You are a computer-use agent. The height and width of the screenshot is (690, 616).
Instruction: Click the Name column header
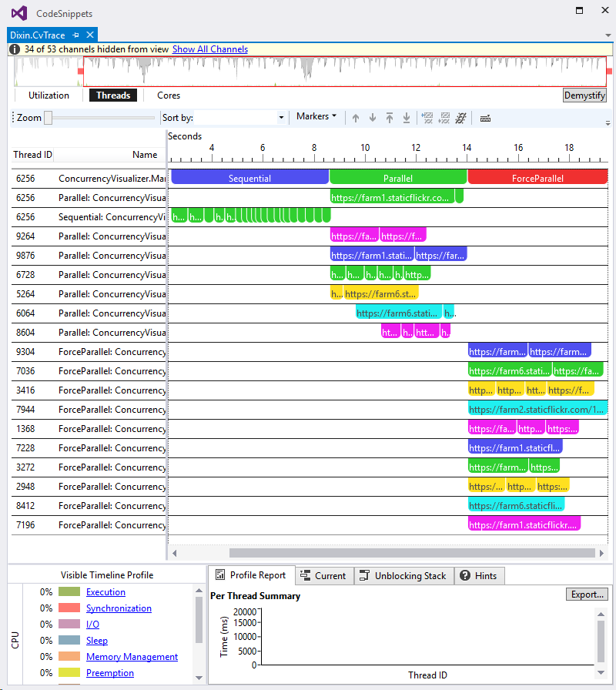click(145, 155)
